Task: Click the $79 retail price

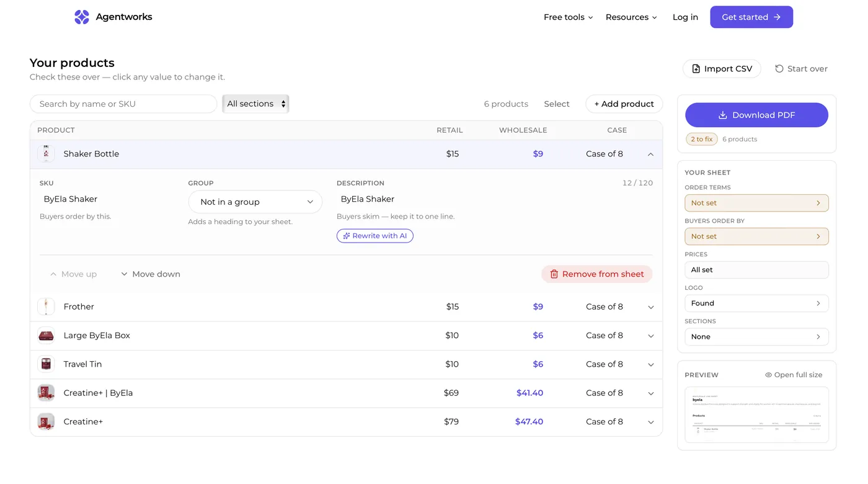Action: coord(451,422)
